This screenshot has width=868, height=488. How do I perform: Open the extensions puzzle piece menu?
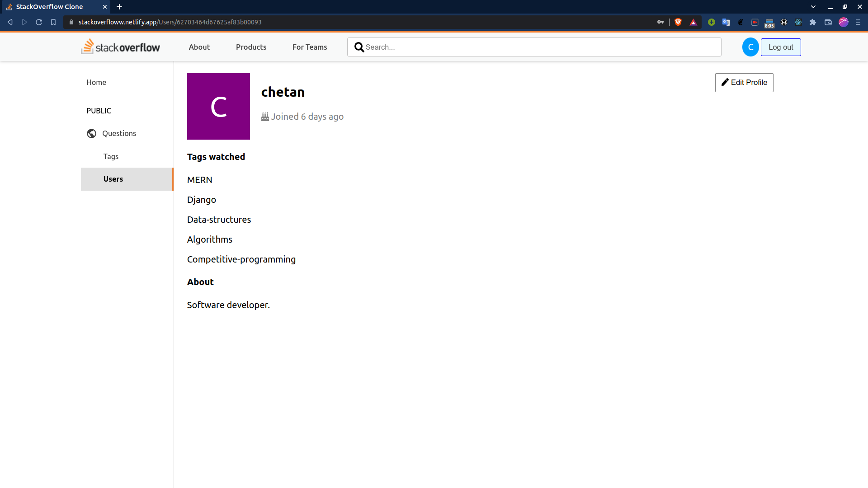[x=813, y=22]
